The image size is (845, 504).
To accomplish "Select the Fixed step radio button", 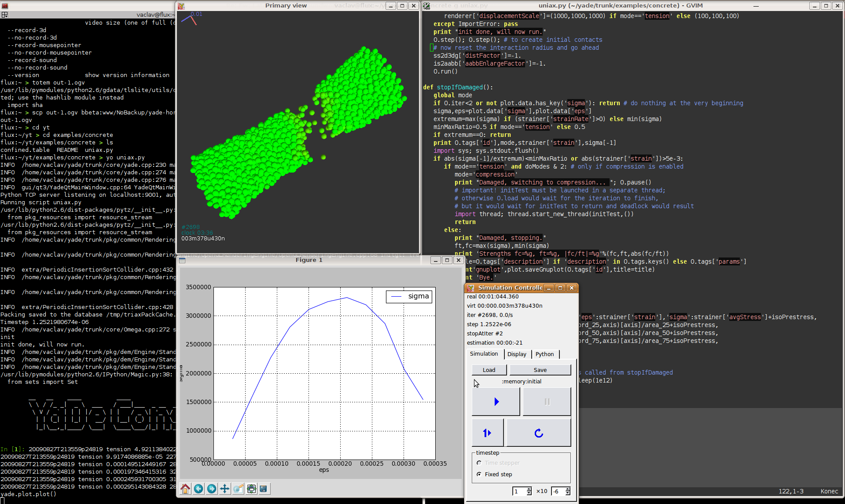I will pyautogui.click(x=479, y=475).
